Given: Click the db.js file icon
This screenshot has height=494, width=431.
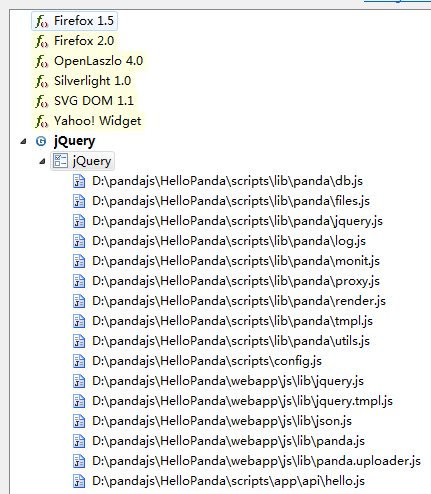Looking at the screenshot, I should 79,181.
